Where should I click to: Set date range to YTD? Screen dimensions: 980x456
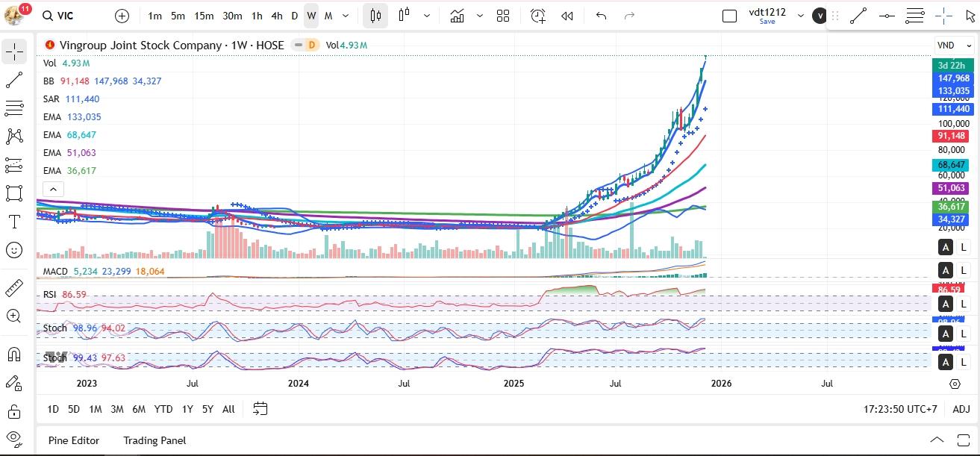click(x=163, y=409)
